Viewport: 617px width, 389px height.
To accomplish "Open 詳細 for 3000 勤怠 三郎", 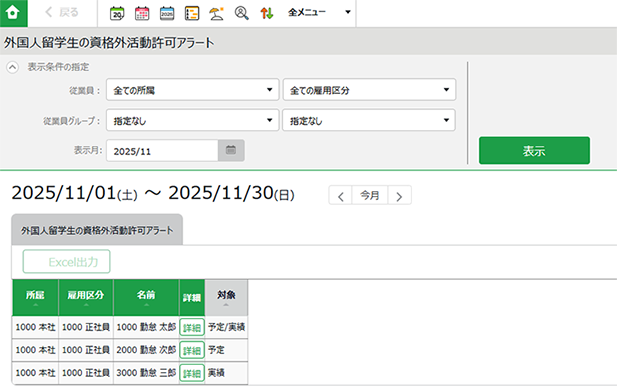I will (192, 373).
